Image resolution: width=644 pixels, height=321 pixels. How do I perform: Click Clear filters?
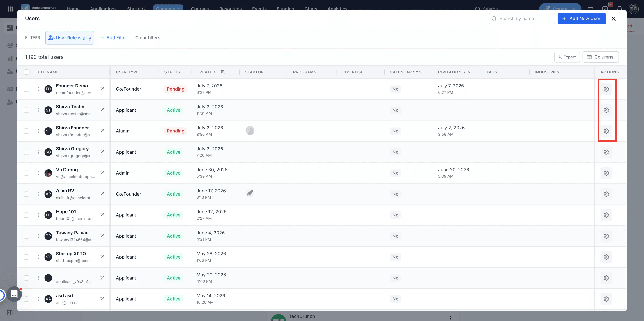point(148,38)
